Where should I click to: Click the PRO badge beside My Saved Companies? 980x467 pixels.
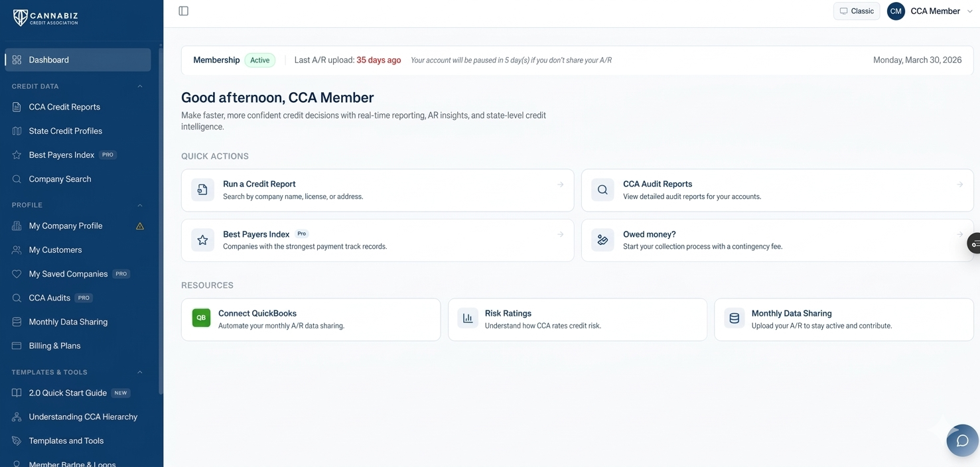(x=121, y=274)
